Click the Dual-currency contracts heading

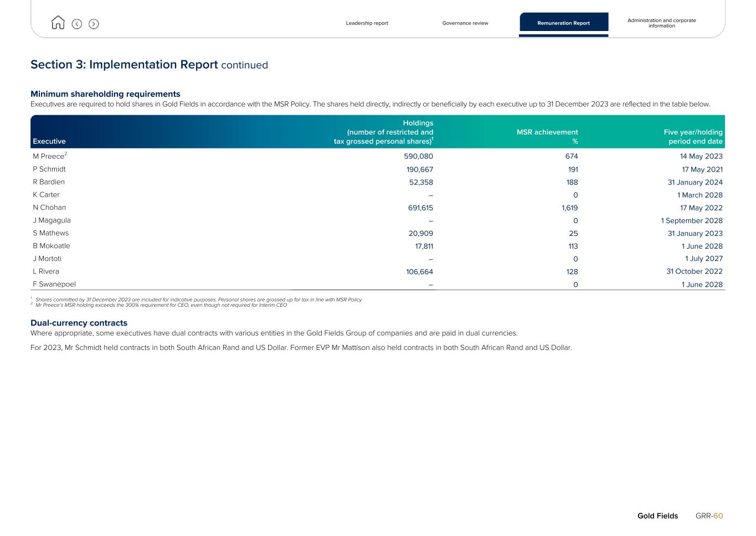(x=79, y=323)
